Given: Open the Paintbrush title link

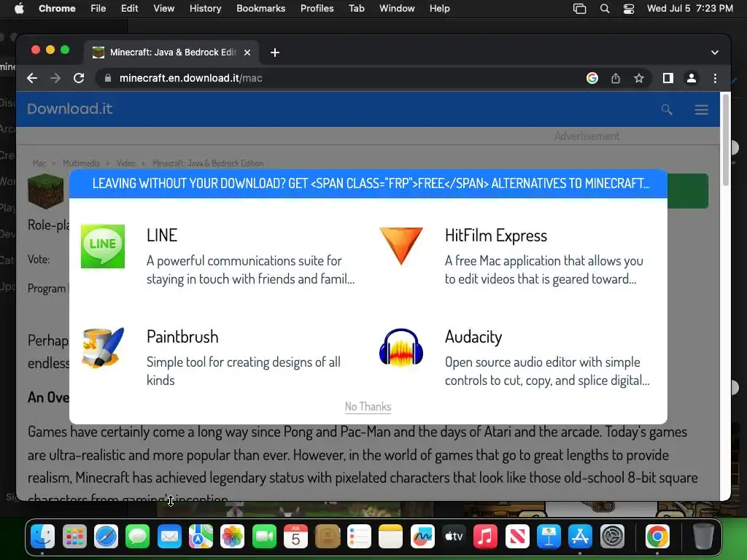Looking at the screenshot, I should (x=182, y=337).
